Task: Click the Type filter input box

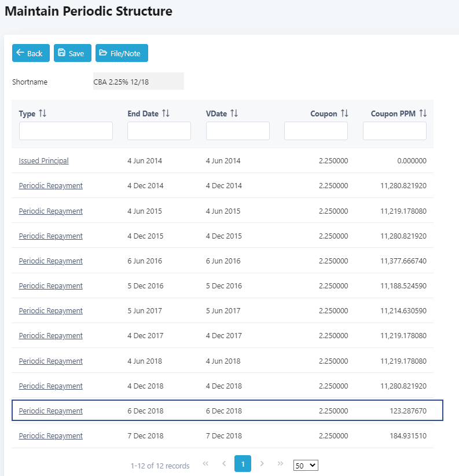Action: point(65,131)
